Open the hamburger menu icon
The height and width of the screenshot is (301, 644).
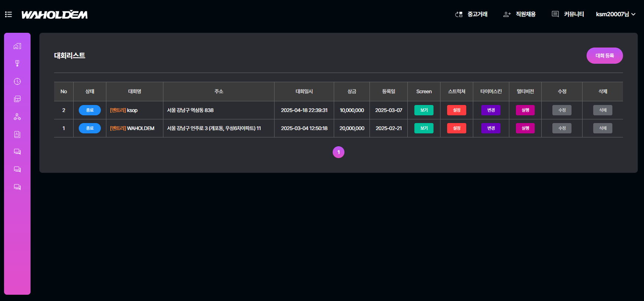pos(8,14)
